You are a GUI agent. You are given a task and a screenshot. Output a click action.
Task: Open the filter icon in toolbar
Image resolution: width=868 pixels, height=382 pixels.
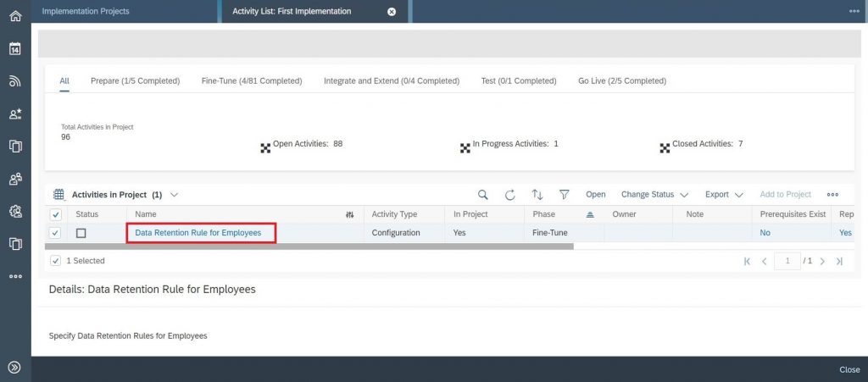tap(564, 195)
